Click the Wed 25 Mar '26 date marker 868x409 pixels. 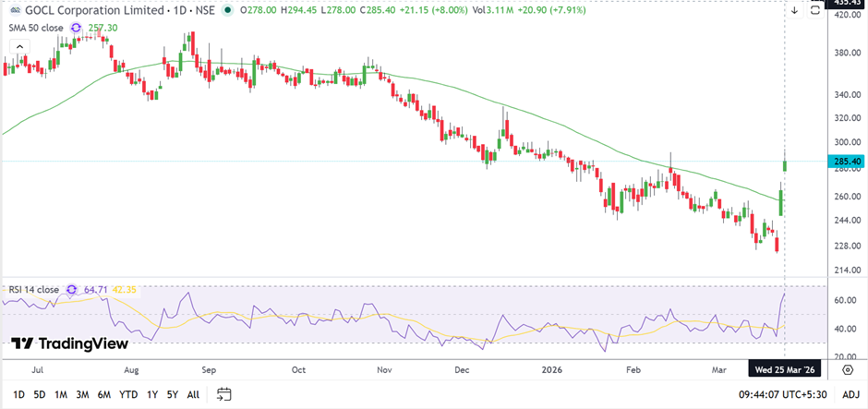[784, 370]
